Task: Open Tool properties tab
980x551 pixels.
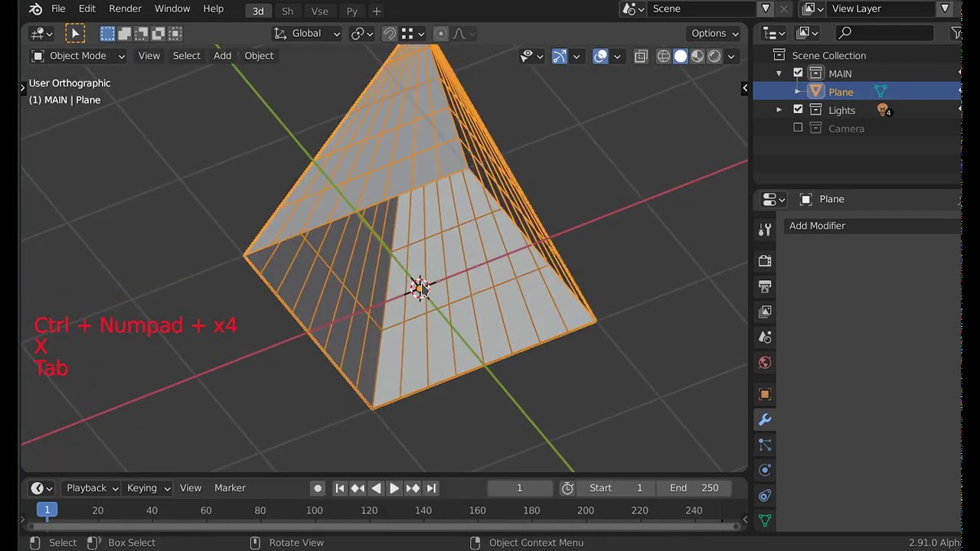Action: pyautogui.click(x=764, y=230)
